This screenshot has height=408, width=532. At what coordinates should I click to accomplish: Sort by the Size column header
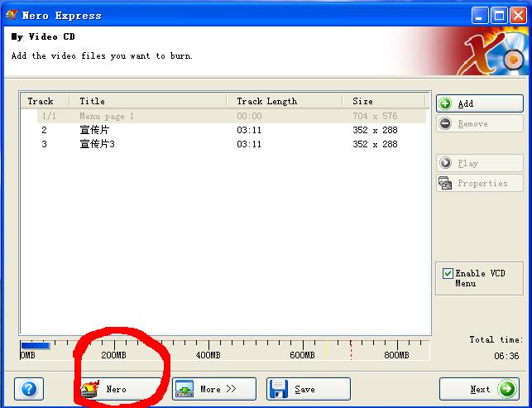point(384,101)
